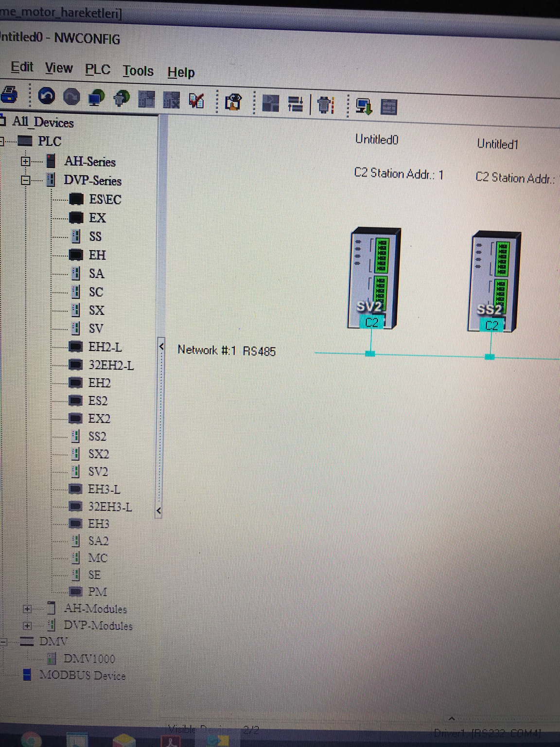Select the SV2 PLC device on the network
The image size is (560, 747).
click(373, 278)
